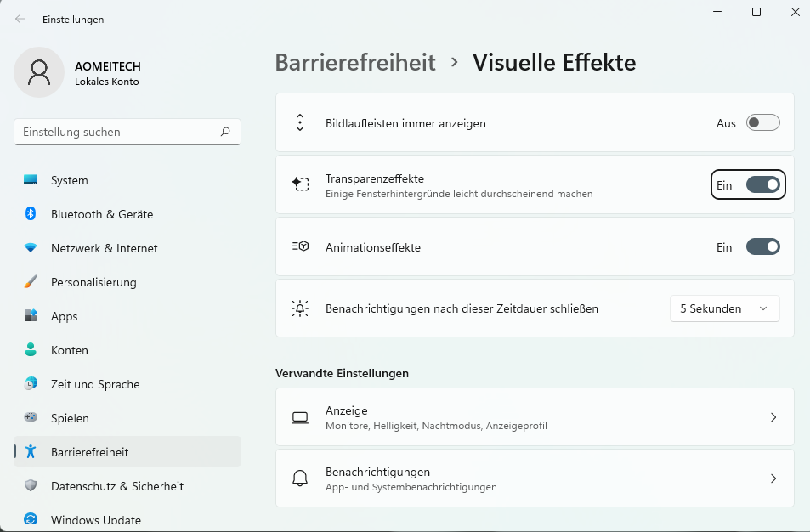Enable Bildlaufleisten immer anzeigen toggle
The width and height of the screenshot is (810, 532).
point(762,123)
